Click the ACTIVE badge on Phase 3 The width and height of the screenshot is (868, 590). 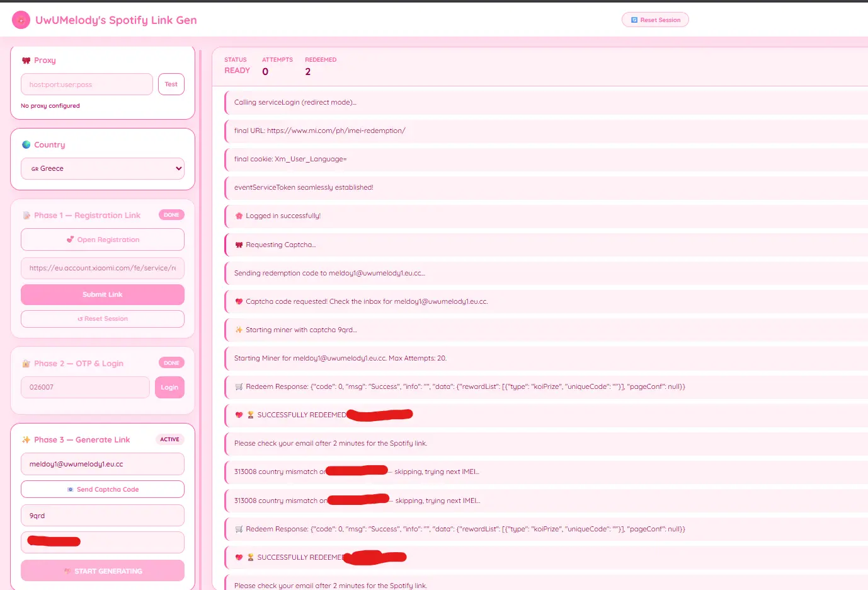[169, 439]
